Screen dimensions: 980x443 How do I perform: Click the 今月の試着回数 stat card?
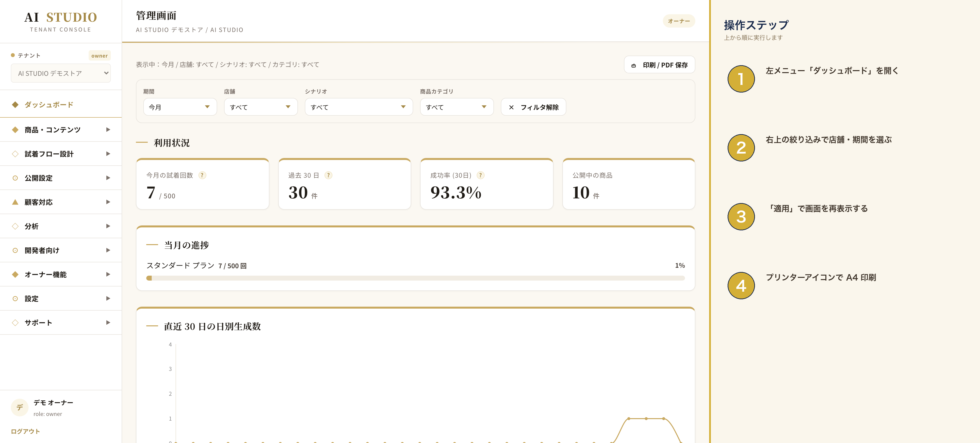coord(202,184)
